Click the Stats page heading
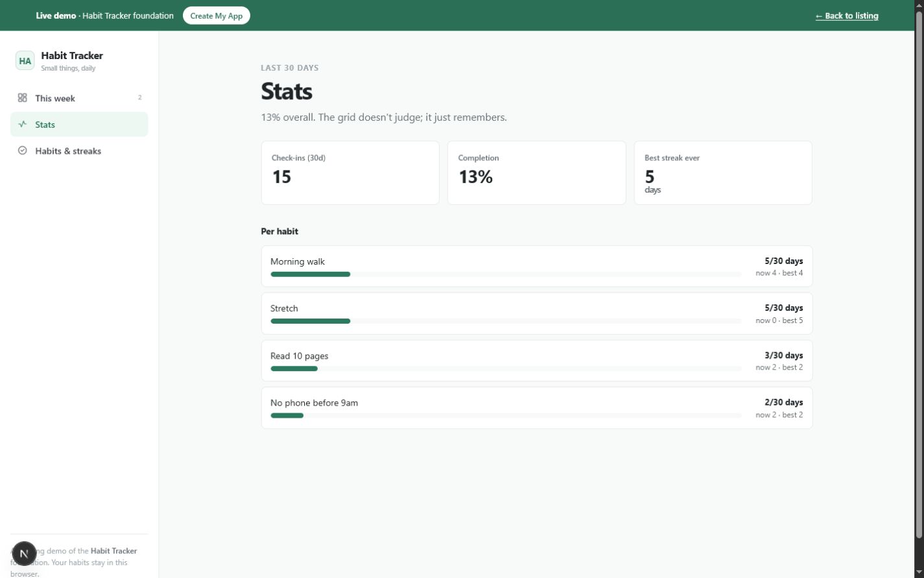This screenshot has width=924, height=578. coord(287,91)
